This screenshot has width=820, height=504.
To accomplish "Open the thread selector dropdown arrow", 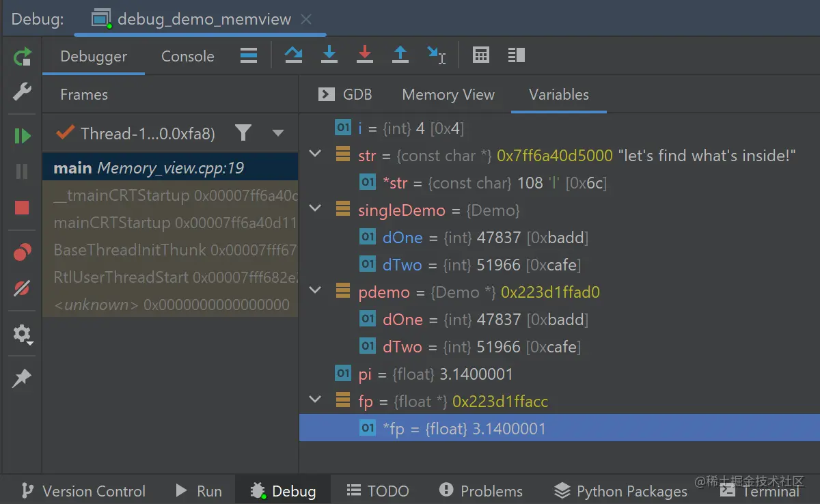I will coord(277,133).
